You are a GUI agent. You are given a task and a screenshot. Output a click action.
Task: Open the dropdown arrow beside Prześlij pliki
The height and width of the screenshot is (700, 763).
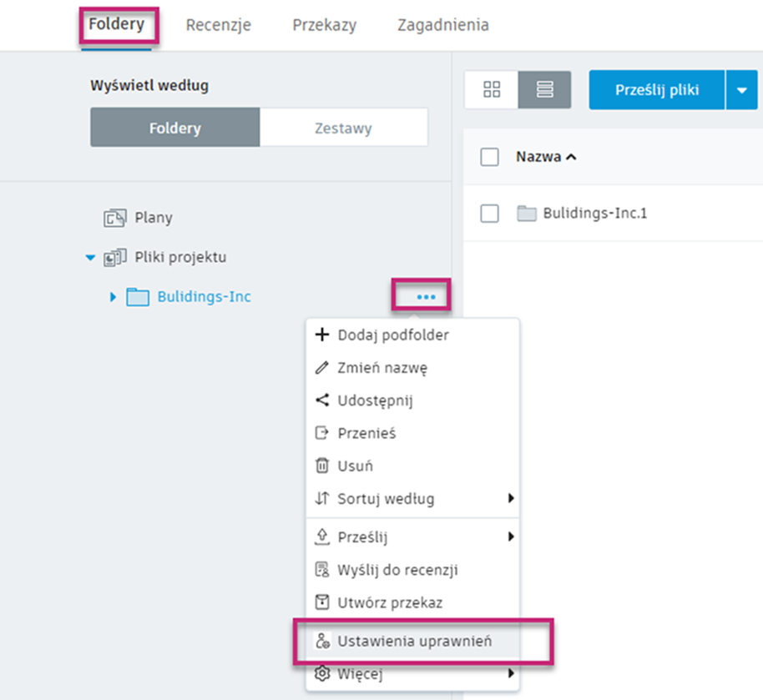point(741,90)
